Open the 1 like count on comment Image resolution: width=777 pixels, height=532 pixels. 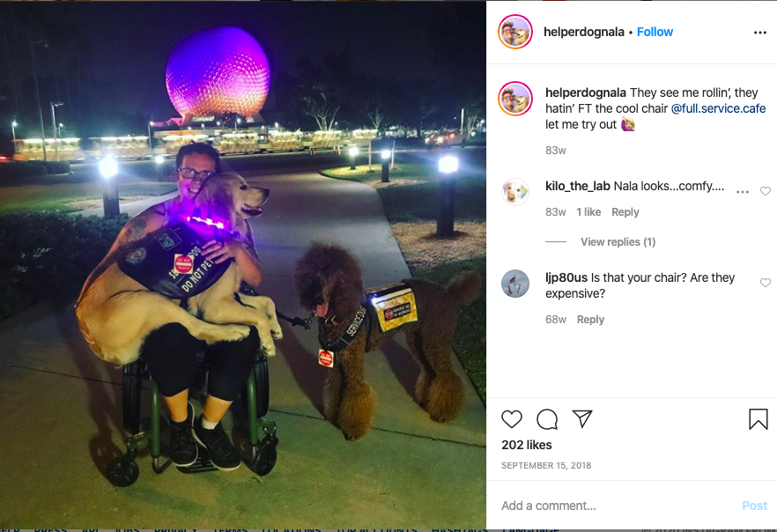pos(588,212)
